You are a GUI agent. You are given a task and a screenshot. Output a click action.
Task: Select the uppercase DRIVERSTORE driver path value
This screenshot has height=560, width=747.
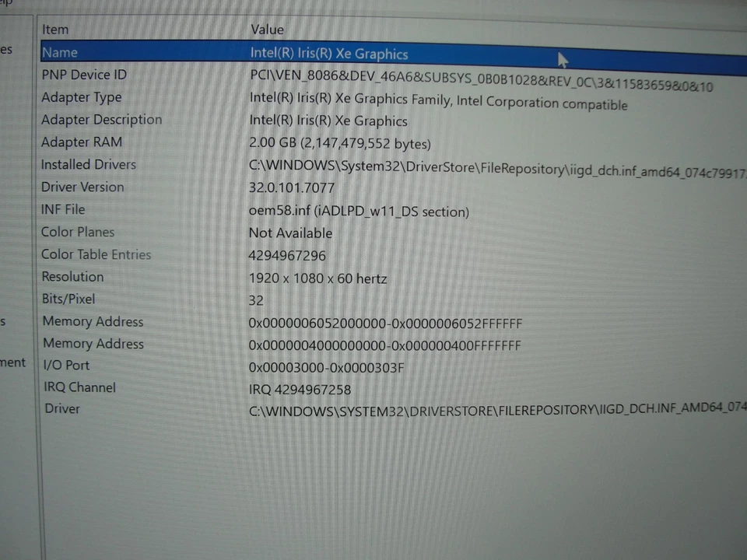point(497,410)
